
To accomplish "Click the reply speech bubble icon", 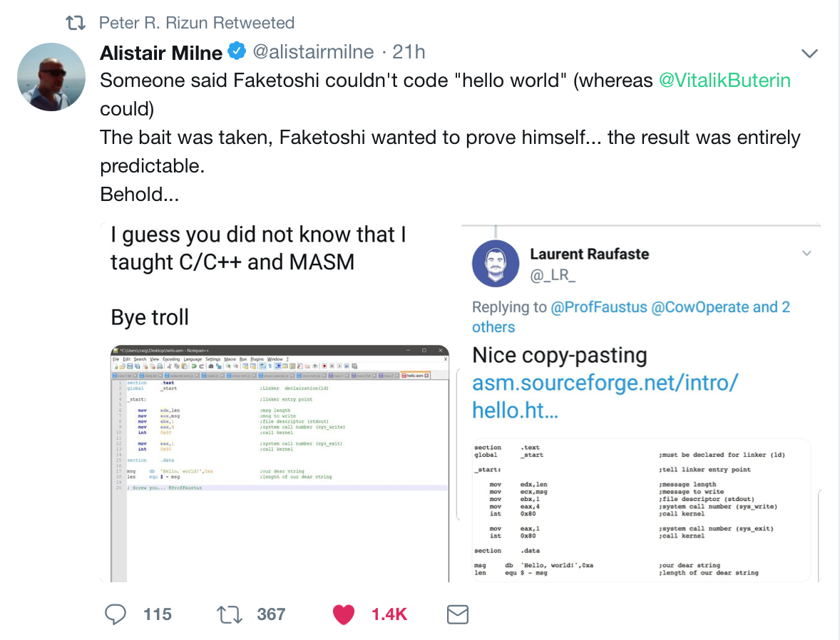I will pos(116,614).
